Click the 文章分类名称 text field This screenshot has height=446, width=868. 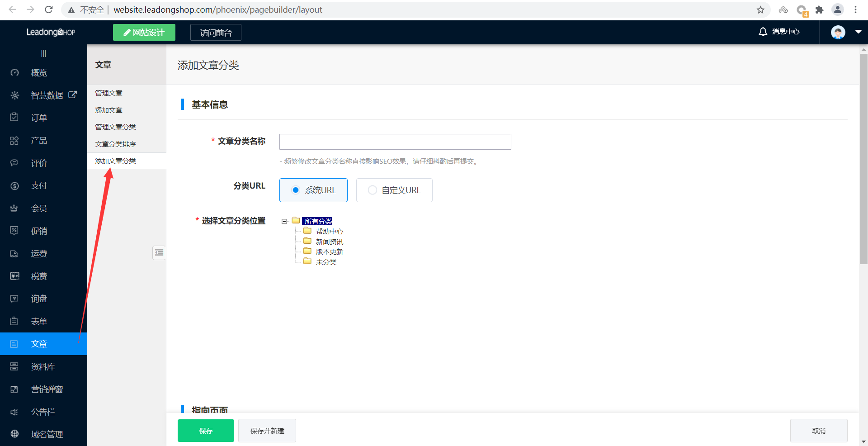click(x=395, y=142)
